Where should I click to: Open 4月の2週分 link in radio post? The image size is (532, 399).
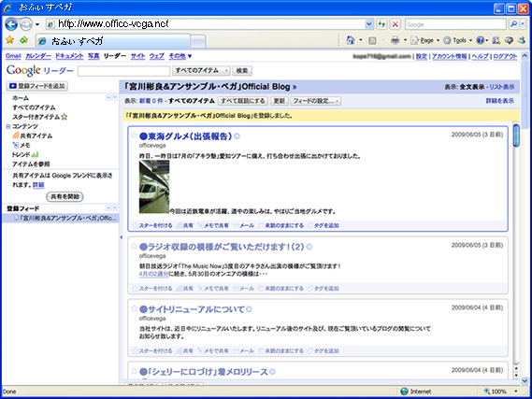[x=154, y=274]
